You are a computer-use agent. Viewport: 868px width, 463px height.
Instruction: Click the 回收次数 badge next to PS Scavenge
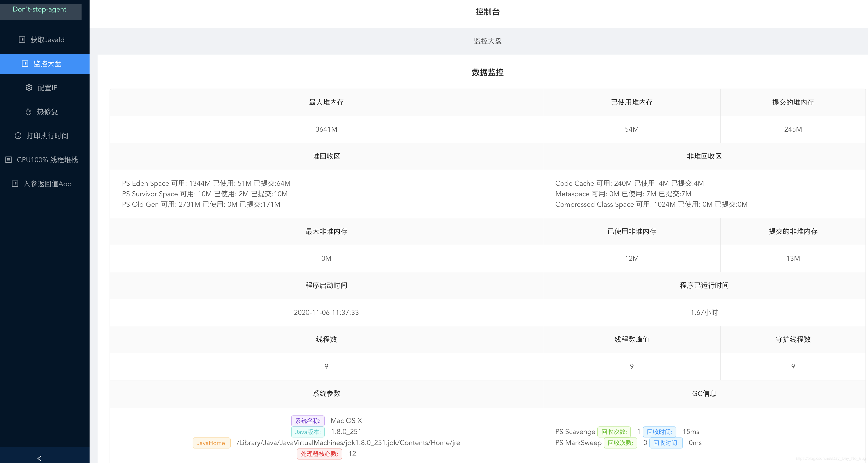(614, 432)
